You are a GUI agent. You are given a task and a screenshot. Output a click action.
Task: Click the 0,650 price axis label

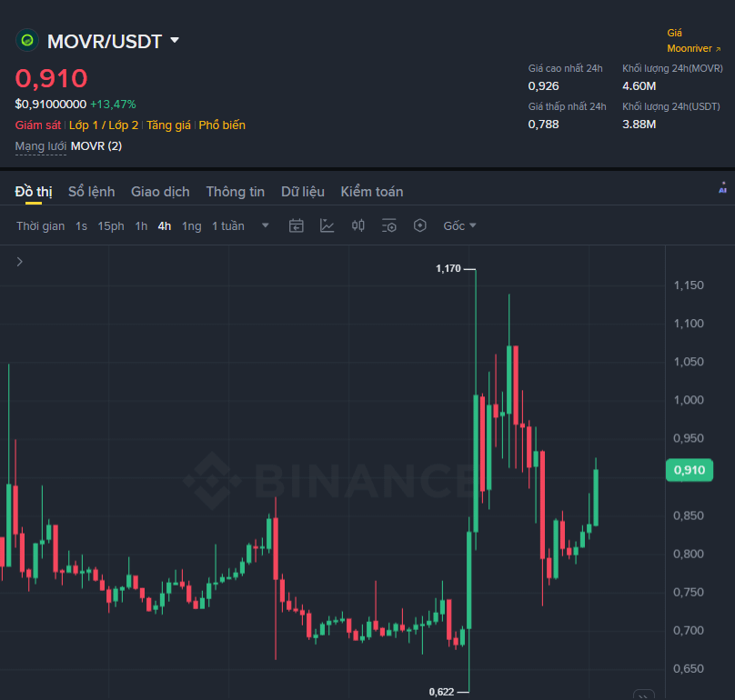click(x=689, y=668)
